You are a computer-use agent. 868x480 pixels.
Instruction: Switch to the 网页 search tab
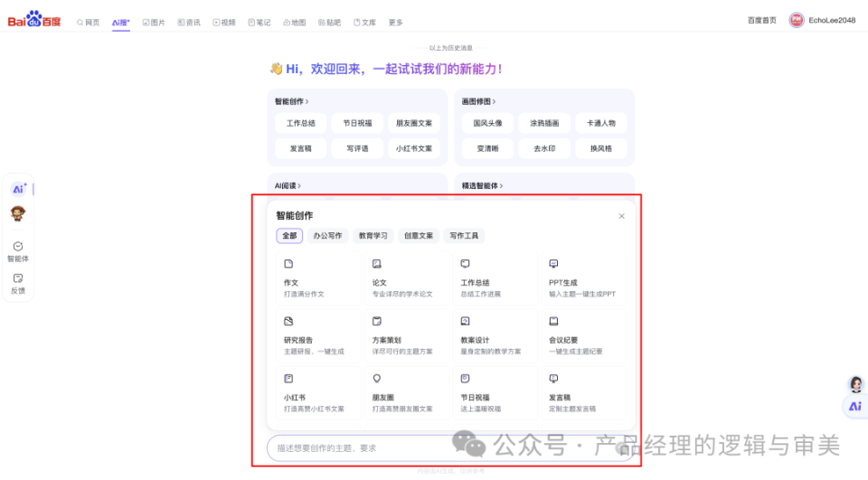pos(88,22)
